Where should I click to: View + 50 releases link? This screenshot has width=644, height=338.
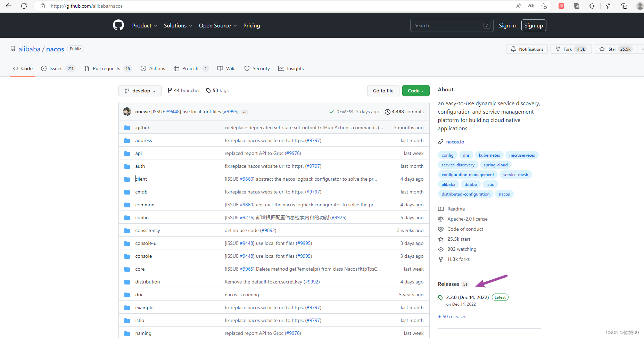(452, 316)
